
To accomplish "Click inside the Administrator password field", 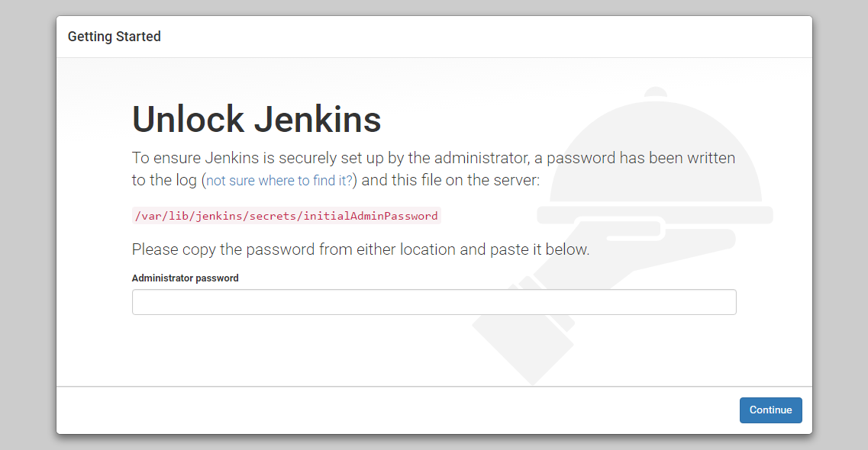I will click(434, 302).
